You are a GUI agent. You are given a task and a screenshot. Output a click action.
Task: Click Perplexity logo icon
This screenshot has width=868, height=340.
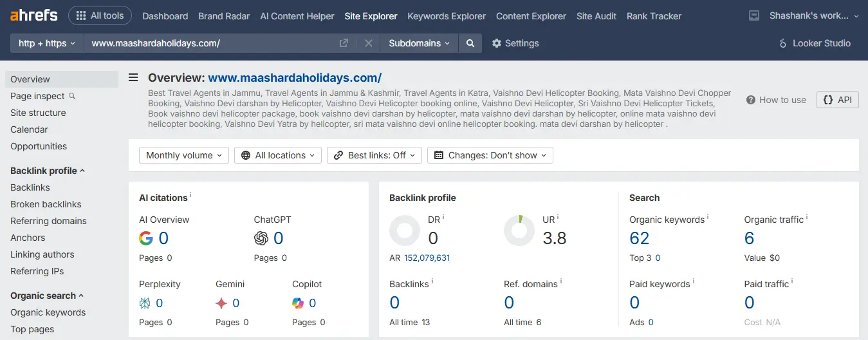pyautogui.click(x=145, y=303)
